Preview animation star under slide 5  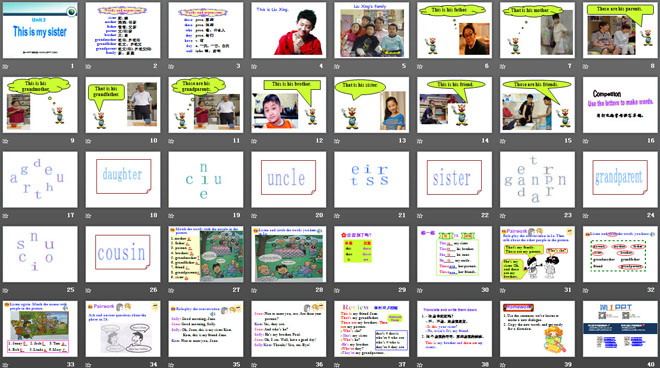point(337,67)
